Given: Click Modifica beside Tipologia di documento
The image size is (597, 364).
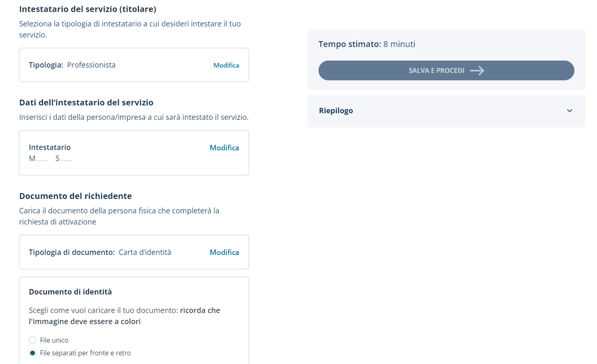Looking at the screenshot, I should click(224, 252).
